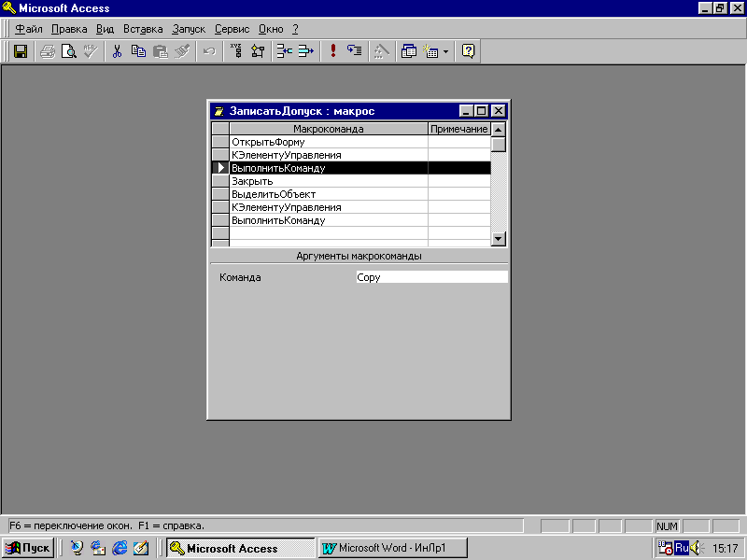Screen dimensions: 747x560
Task: Click the Access key icon in main title bar
Action: [8, 8]
